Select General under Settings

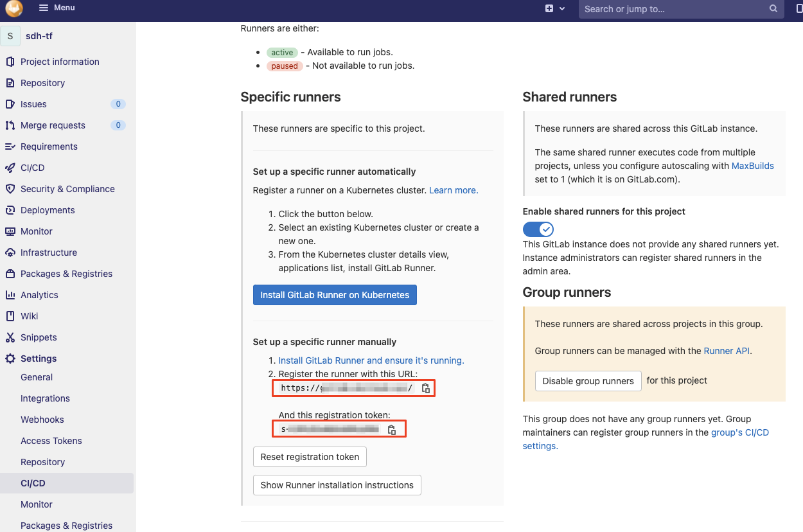click(x=37, y=377)
